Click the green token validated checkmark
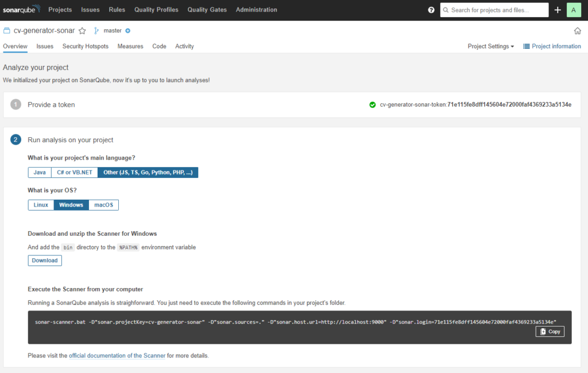Viewport: 588px width, 373px height. coord(372,104)
